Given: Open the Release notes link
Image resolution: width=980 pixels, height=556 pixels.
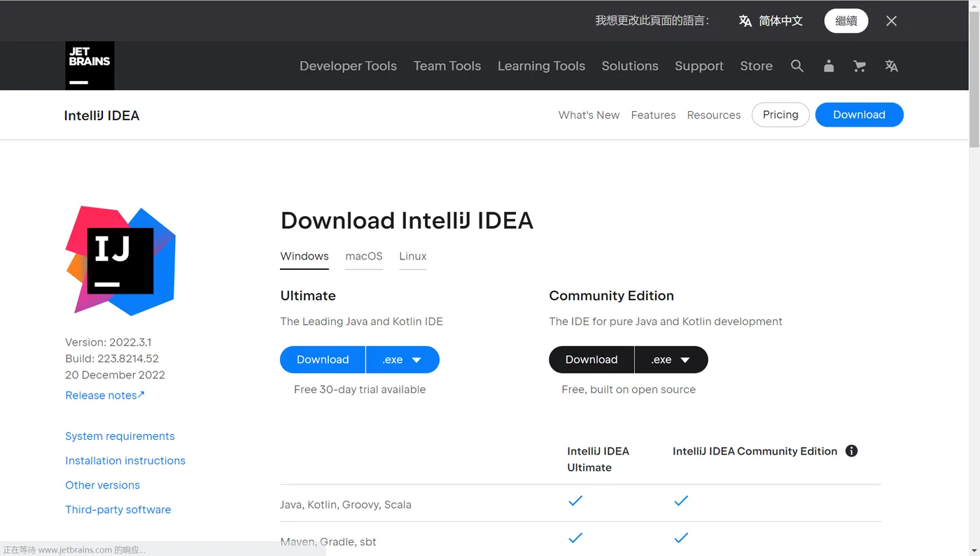Looking at the screenshot, I should coord(105,395).
